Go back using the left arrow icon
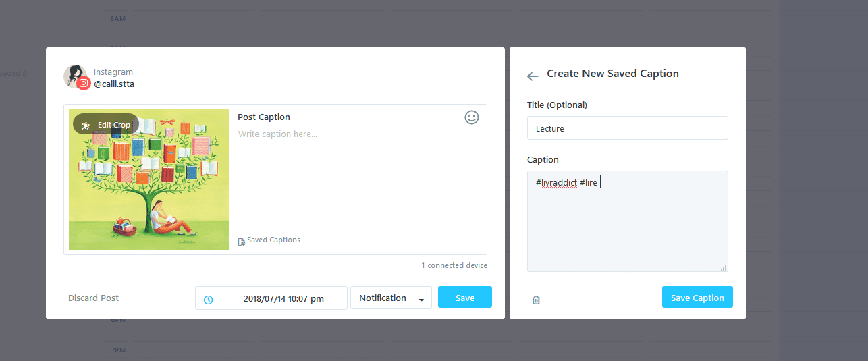This screenshot has width=868, height=361. point(533,76)
